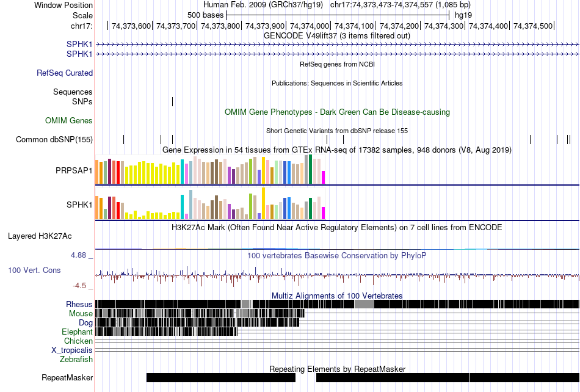Click the 74,373,600 ruler position

click(131, 26)
